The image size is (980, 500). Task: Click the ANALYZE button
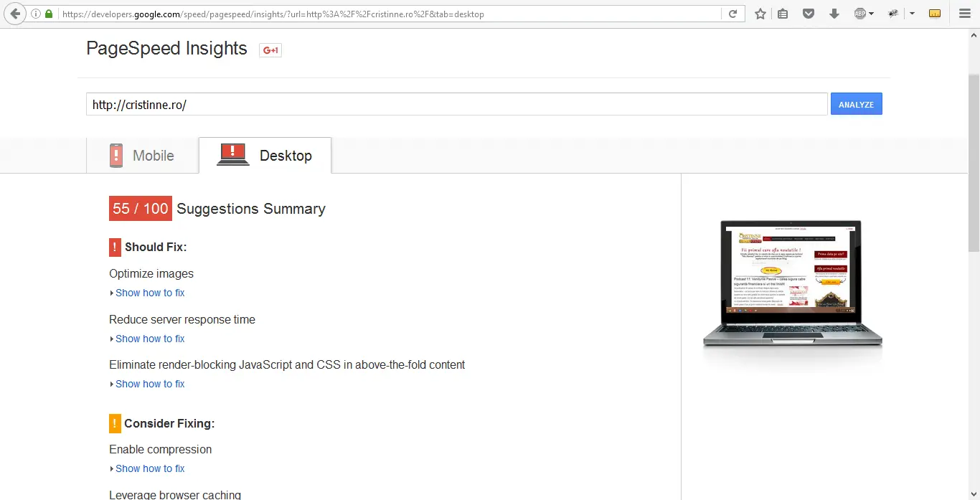coord(857,104)
